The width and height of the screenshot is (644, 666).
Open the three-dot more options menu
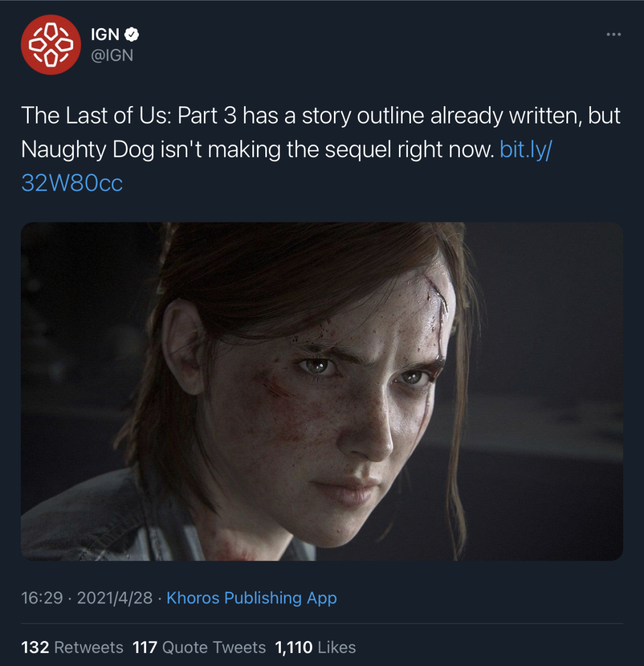point(613,35)
